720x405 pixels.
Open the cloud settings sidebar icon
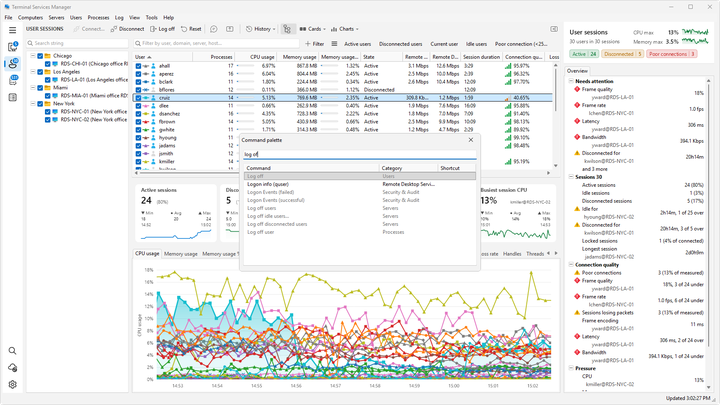coord(12,368)
